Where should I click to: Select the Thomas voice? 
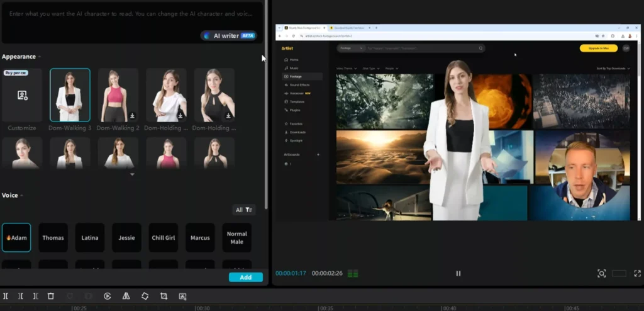(53, 238)
